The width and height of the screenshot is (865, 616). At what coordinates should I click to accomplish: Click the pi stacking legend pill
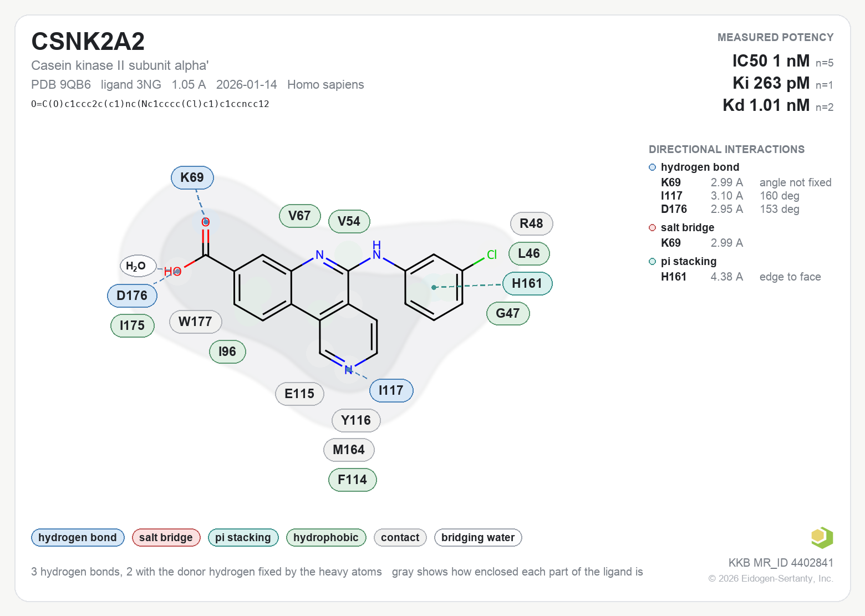(x=243, y=537)
